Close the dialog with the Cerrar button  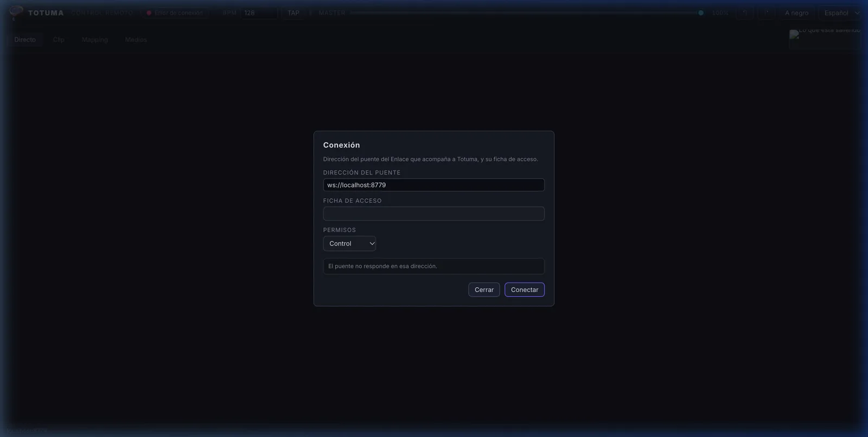[x=484, y=290]
